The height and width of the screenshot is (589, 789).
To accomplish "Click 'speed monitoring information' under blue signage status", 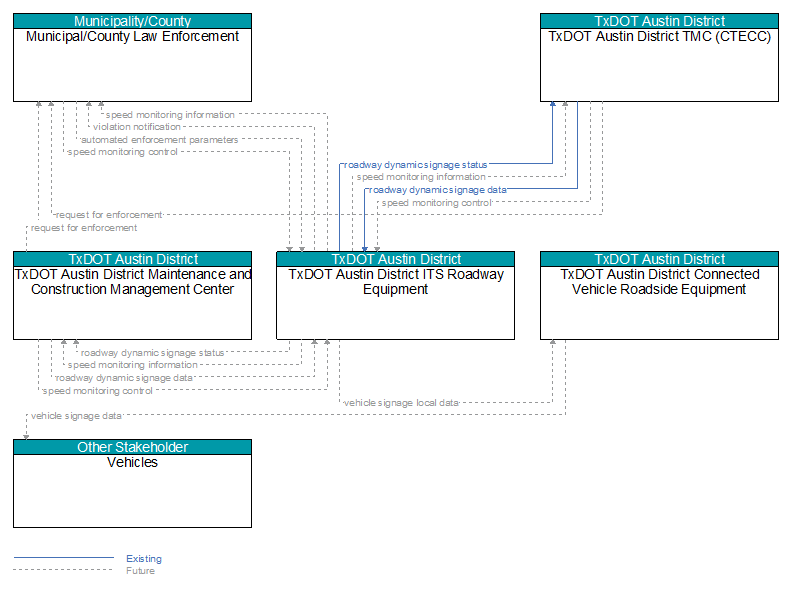I will tap(421, 177).
